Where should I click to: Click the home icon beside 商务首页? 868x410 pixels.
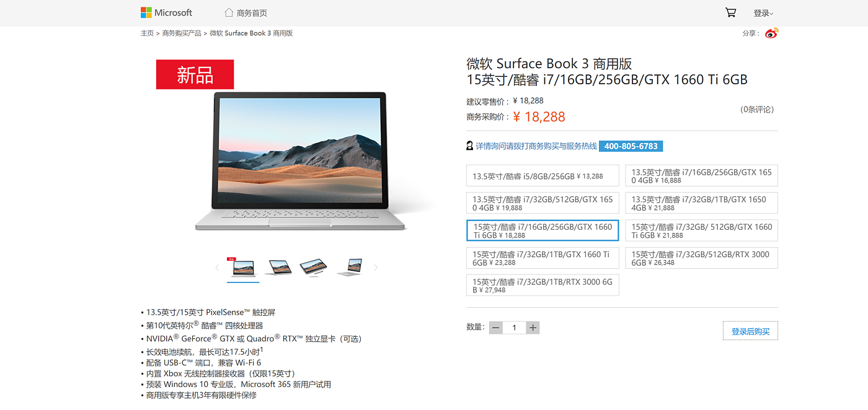point(229,12)
